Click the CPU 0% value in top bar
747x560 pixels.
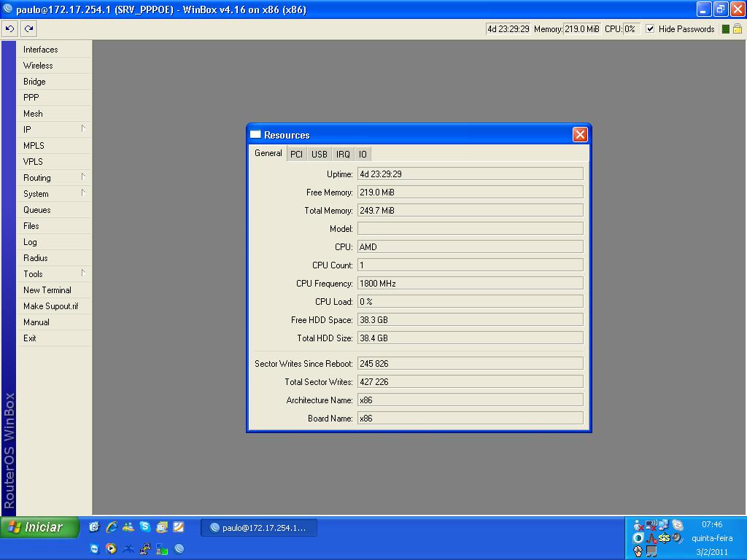[x=631, y=29]
